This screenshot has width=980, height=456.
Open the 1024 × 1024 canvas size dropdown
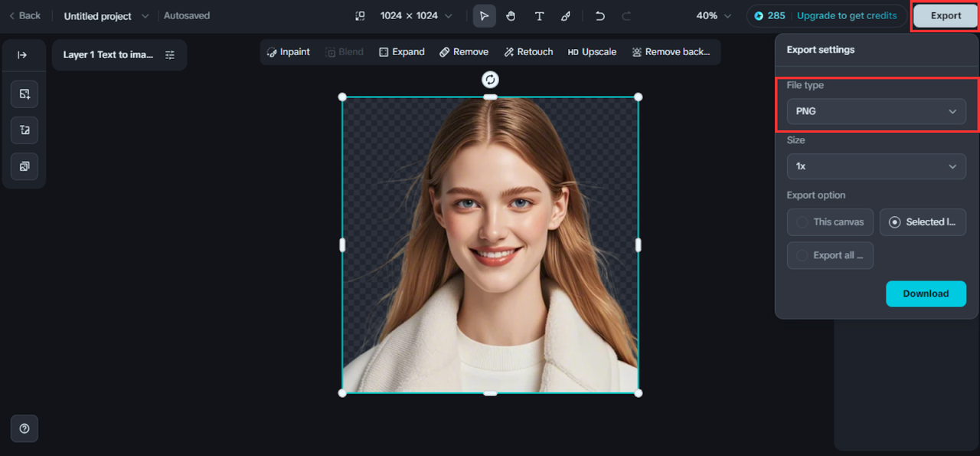click(x=416, y=15)
